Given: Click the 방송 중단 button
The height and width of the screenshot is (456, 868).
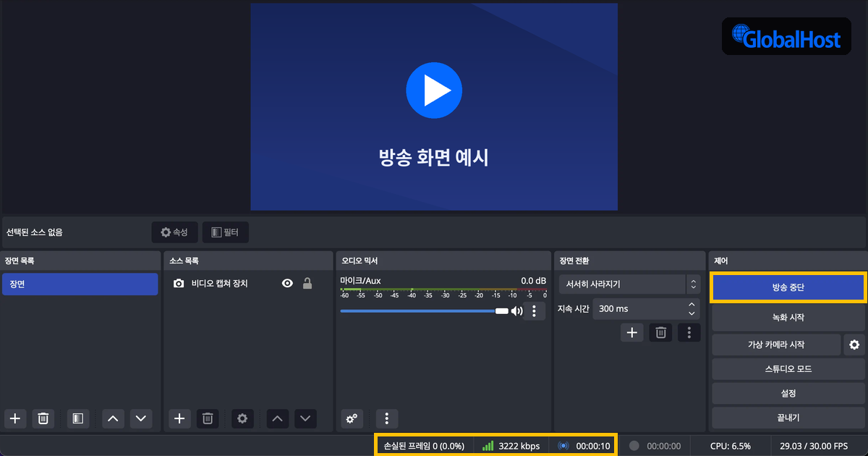Looking at the screenshot, I should click(x=788, y=287).
